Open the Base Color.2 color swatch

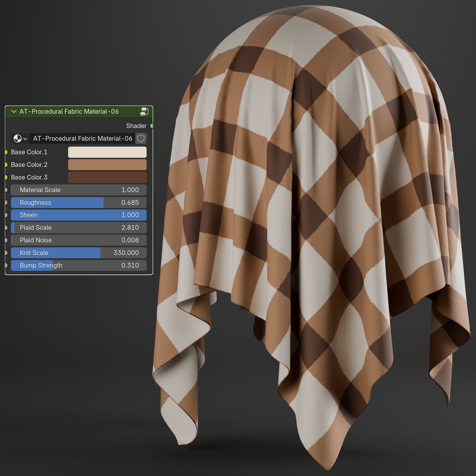click(x=107, y=165)
